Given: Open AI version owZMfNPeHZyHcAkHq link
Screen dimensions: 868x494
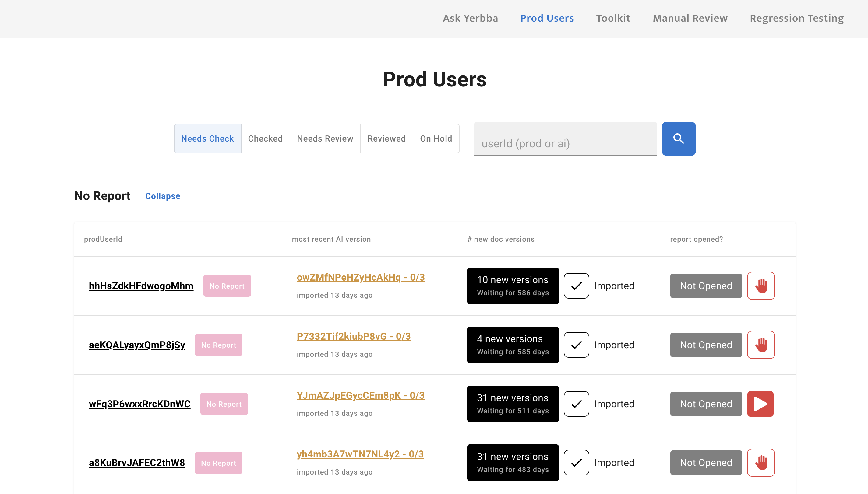Looking at the screenshot, I should [361, 277].
